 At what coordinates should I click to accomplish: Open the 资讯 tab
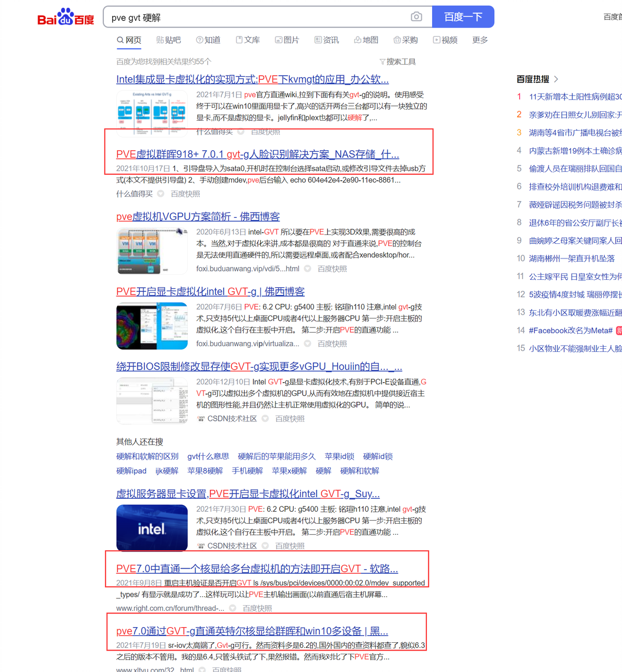click(327, 40)
